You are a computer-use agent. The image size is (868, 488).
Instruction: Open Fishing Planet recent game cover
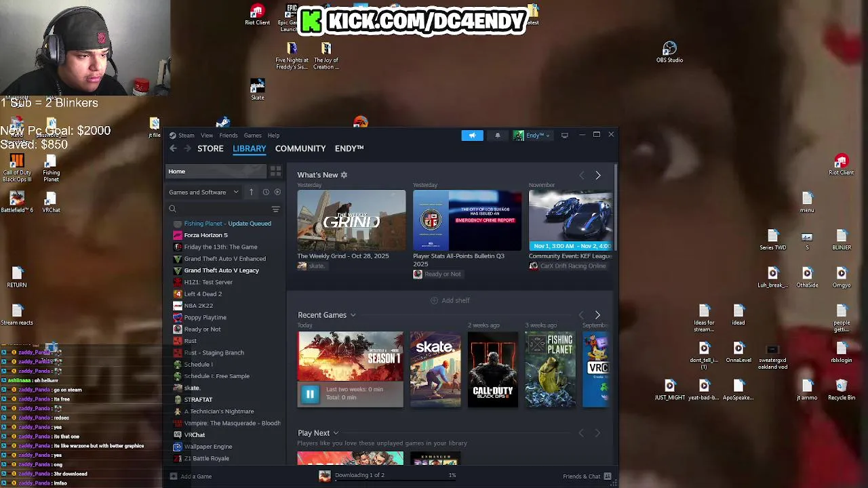(551, 370)
